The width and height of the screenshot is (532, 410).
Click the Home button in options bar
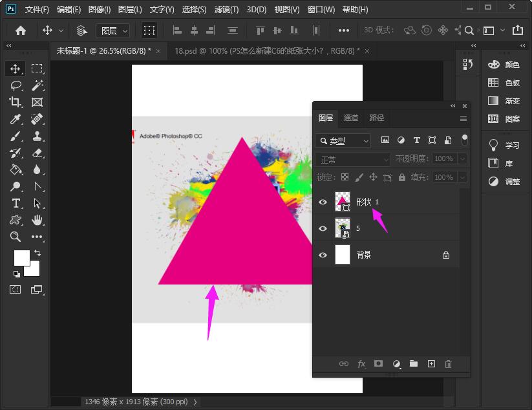pos(21,30)
